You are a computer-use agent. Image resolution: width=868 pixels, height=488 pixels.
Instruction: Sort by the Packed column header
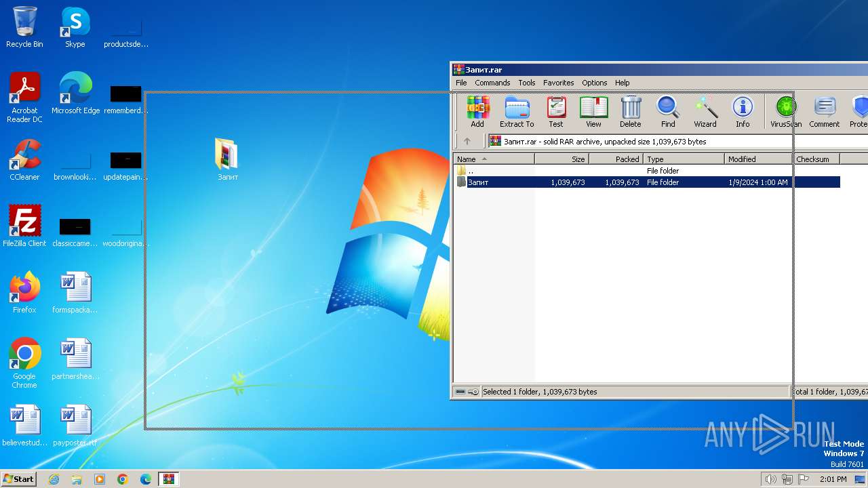pyautogui.click(x=616, y=159)
